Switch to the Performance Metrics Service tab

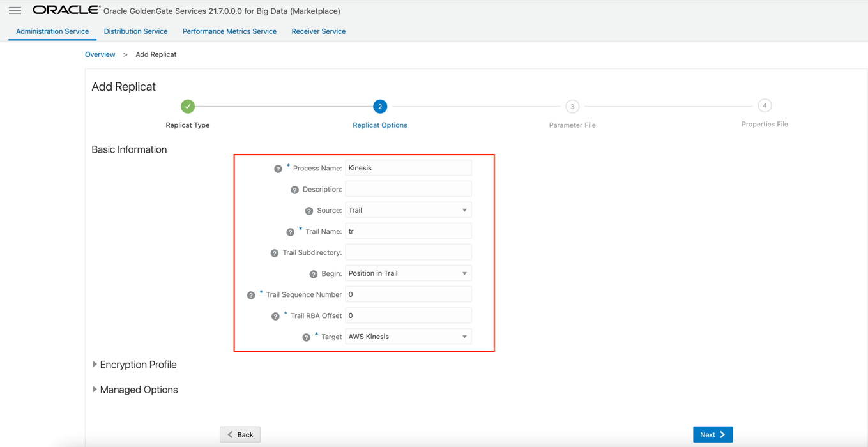229,31
